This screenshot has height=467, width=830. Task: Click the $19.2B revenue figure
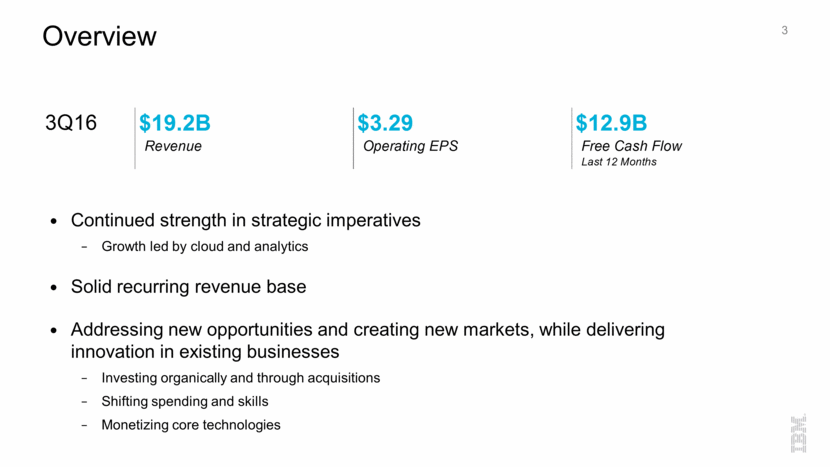(174, 123)
